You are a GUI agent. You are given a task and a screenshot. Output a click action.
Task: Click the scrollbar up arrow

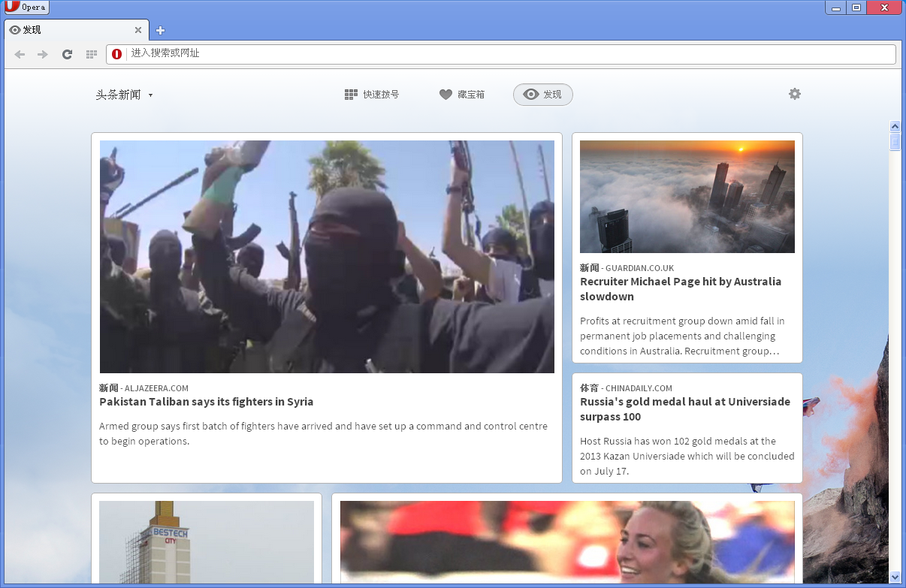pyautogui.click(x=895, y=126)
